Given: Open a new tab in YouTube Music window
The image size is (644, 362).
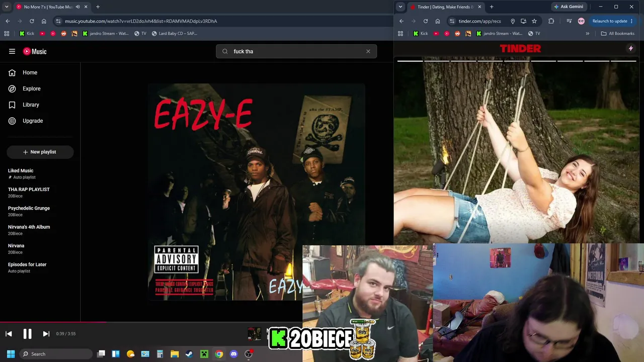Looking at the screenshot, I should (x=98, y=7).
